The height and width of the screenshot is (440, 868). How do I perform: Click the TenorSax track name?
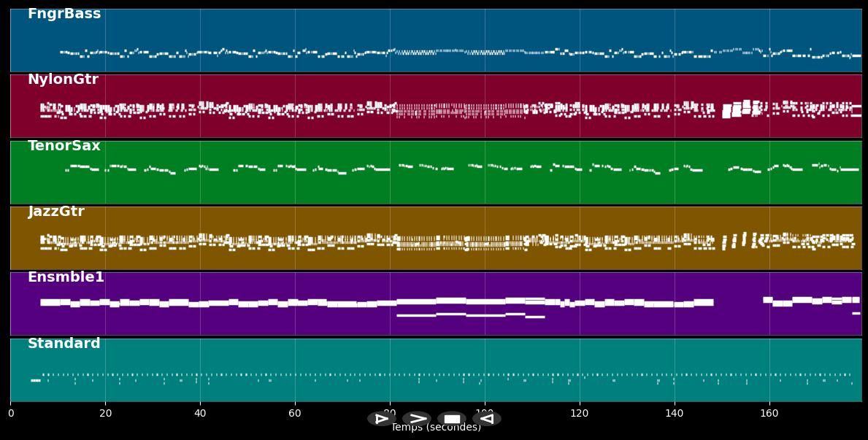pyautogui.click(x=64, y=146)
